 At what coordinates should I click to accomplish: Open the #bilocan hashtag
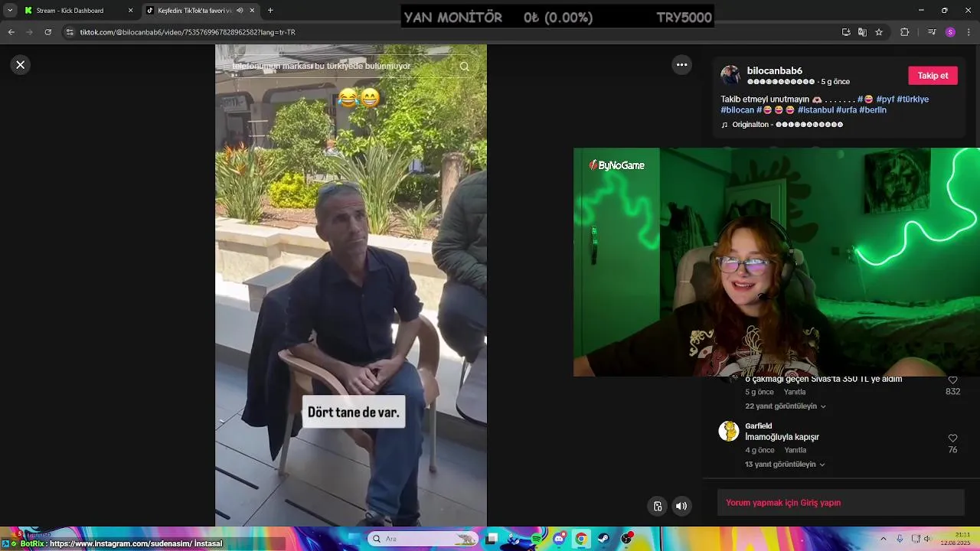point(737,110)
